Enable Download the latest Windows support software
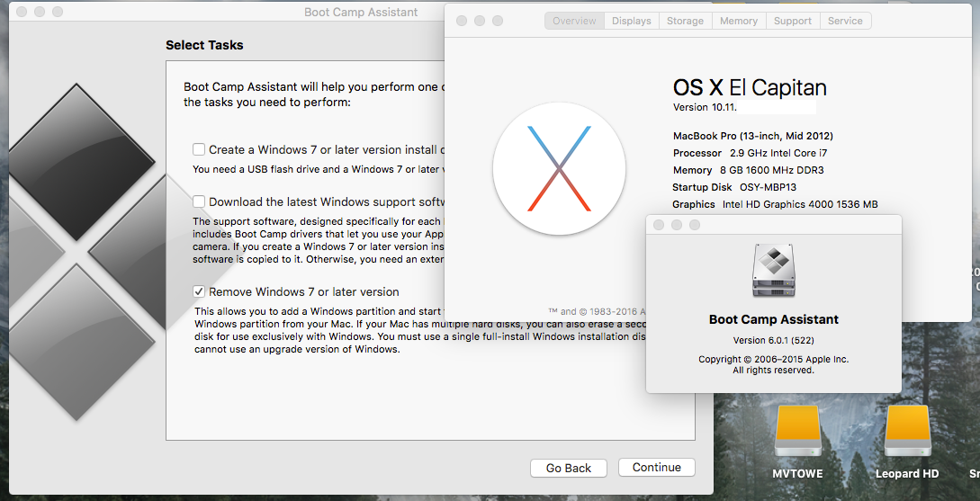980x501 pixels. click(199, 201)
